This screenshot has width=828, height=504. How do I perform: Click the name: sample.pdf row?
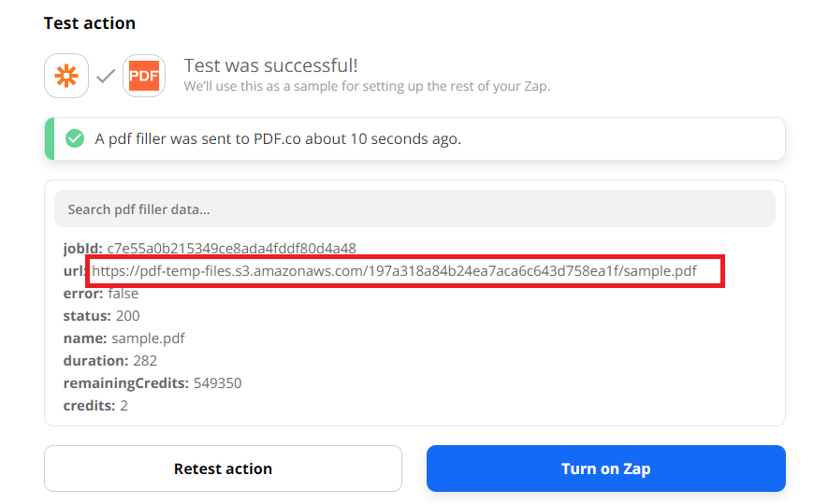pos(117,338)
